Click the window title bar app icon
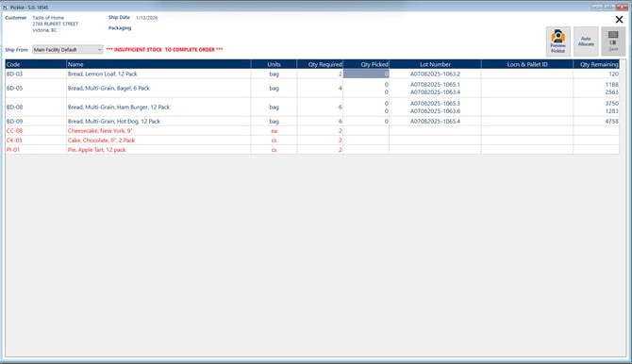 click(x=6, y=8)
